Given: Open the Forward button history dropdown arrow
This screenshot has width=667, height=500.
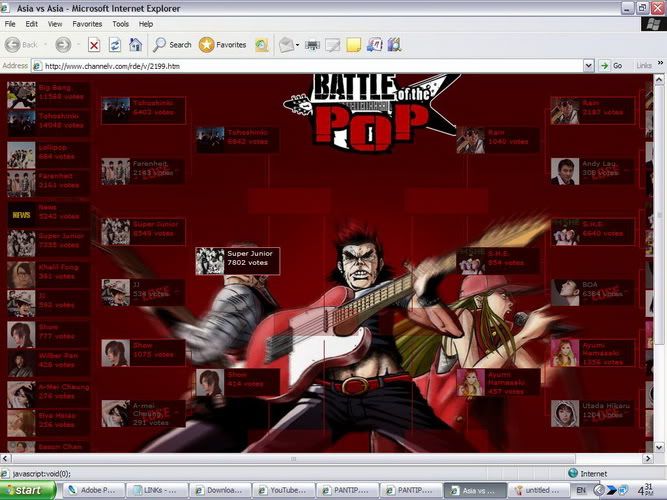Looking at the screenshot, I should (x=78, y=45).
